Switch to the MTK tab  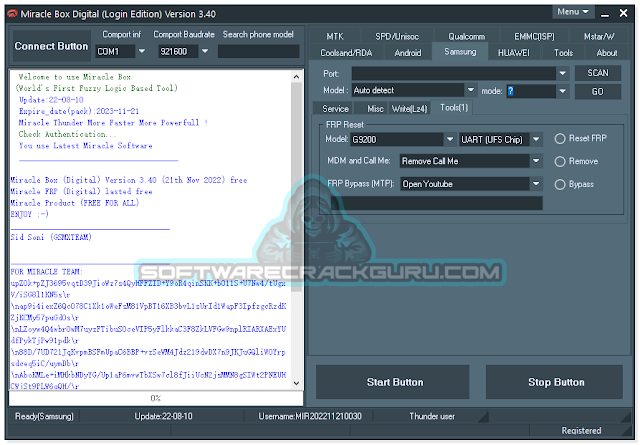[335, 36]
